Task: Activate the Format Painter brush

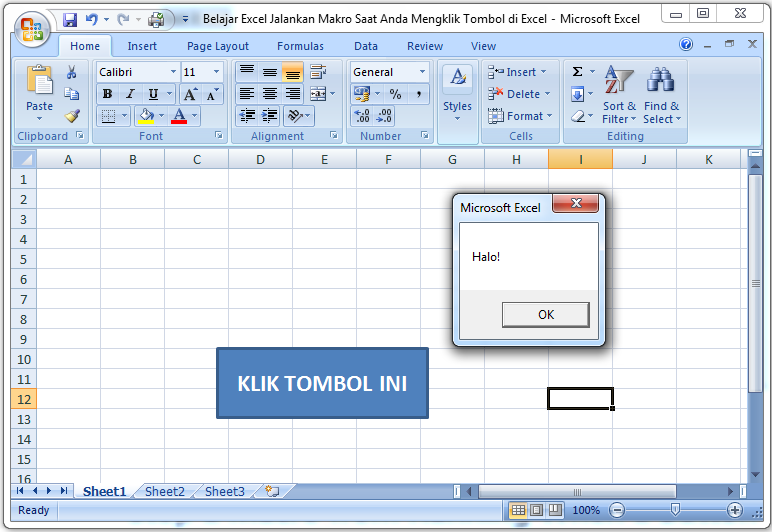Action: pyautogui.click(x=72, y=116)
